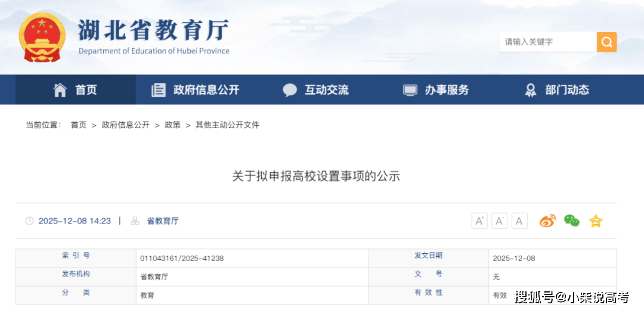Click the monitor icon beside 办事服务
The width and height of the screenshot is (644, 311).
[x=410, y=90]
